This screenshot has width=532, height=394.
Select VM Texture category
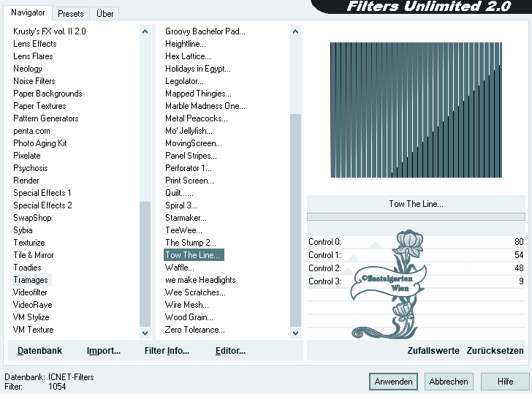[x=34, y=330]
